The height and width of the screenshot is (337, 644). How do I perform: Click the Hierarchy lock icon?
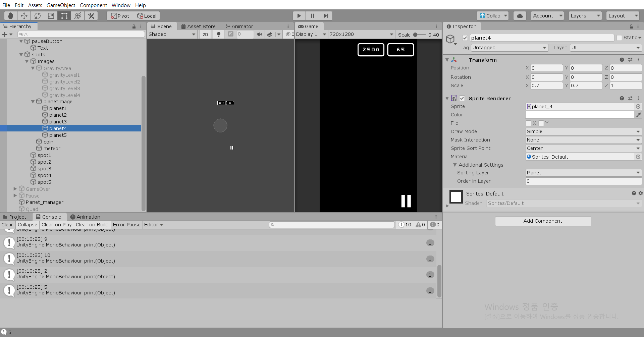(x=134, y=26)
